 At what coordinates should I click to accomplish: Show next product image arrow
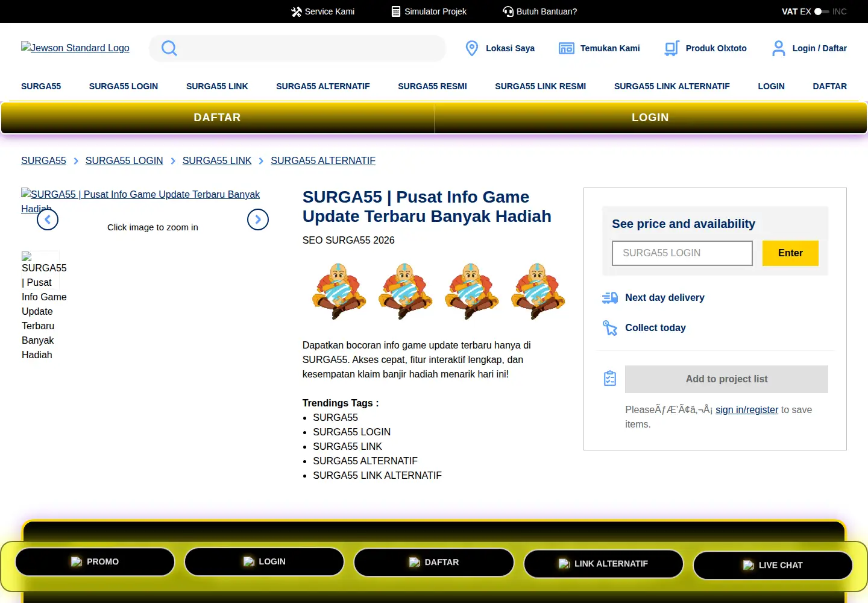click(x=258, y=219)
